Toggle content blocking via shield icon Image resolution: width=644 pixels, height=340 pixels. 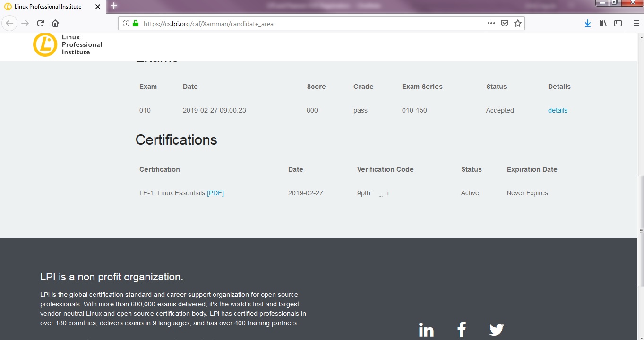point(504,22)
